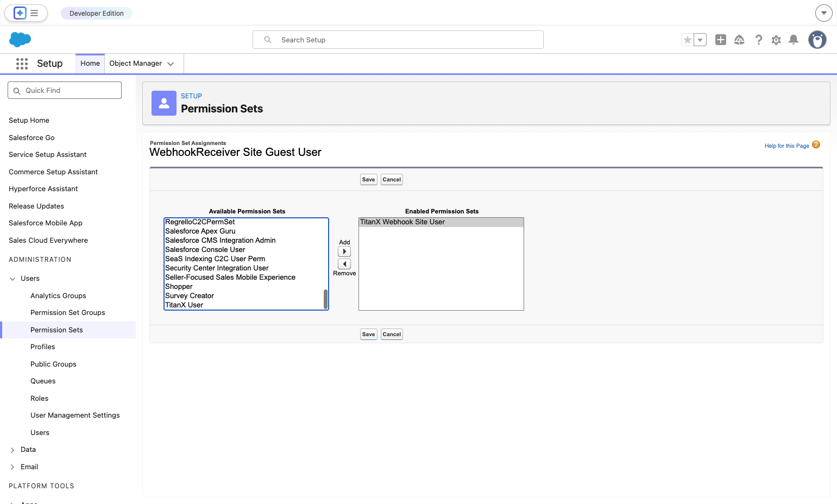
Task: Open Profiles in the sidebar
Action: tap(43, 347)
